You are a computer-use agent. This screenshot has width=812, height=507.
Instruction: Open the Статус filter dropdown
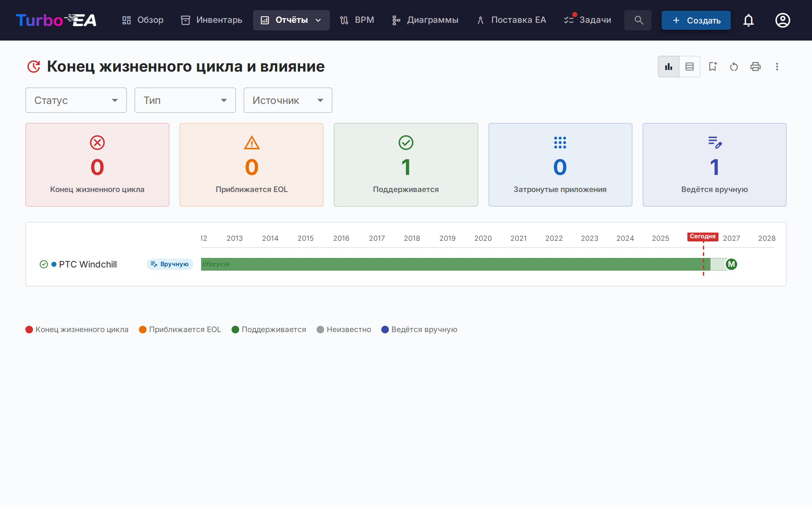76,100
